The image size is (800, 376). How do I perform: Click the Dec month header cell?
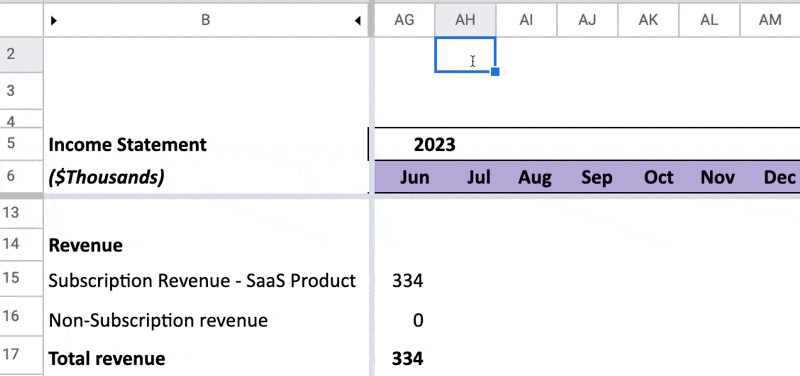(770, 177)
